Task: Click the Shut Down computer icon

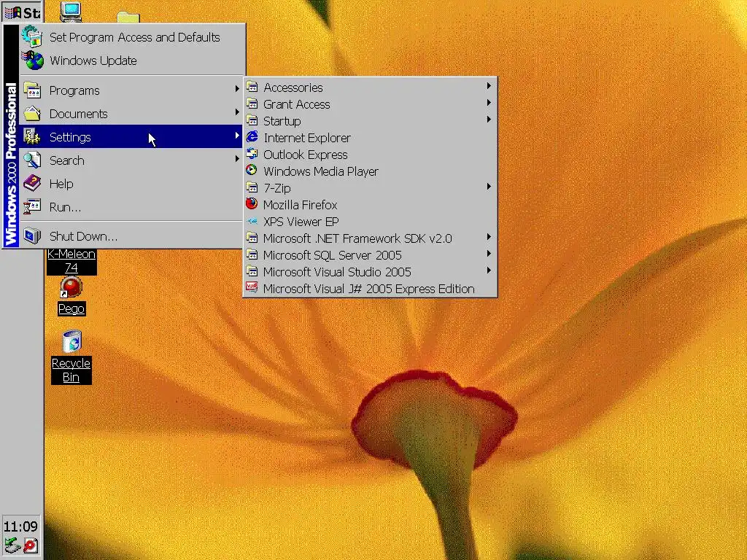Action: [32, 236]
